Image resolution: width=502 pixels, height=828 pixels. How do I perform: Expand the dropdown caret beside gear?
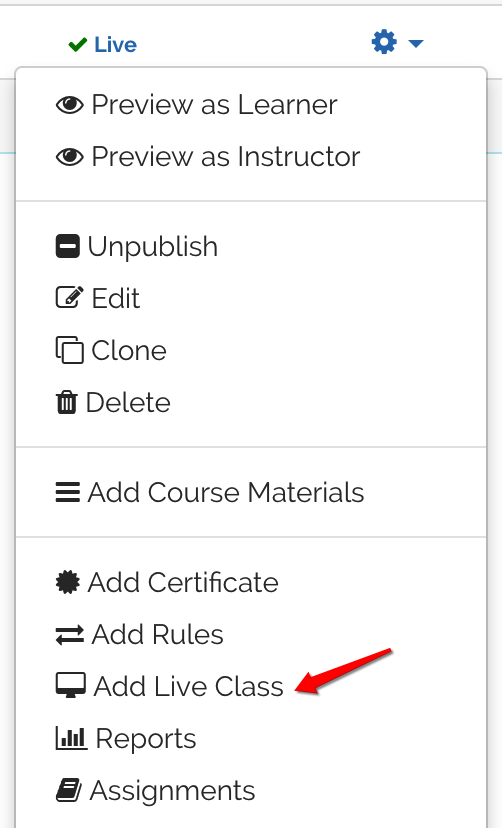tap(416, 43)
